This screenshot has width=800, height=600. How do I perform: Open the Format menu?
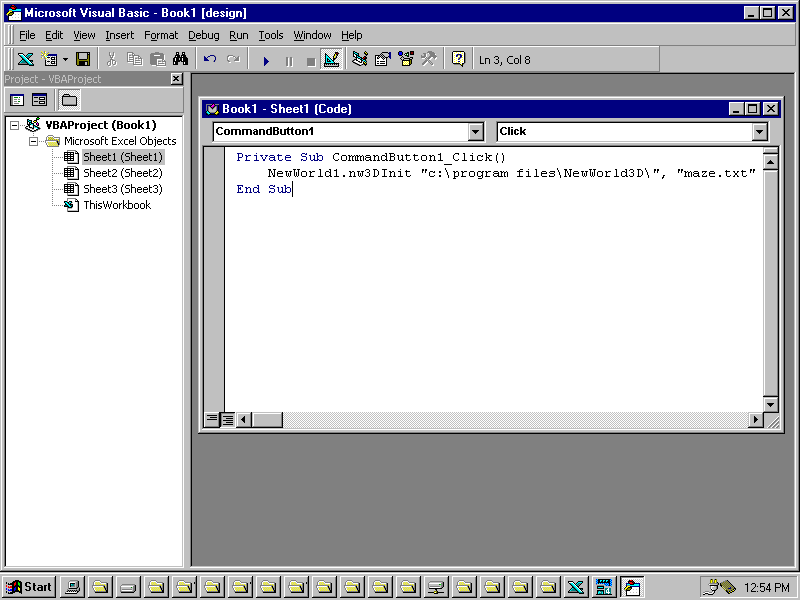161,35
